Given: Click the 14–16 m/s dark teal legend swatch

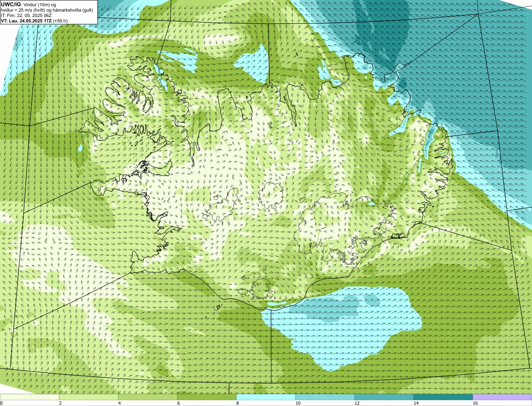Looking at the screenshot, I should pos(443,397).
